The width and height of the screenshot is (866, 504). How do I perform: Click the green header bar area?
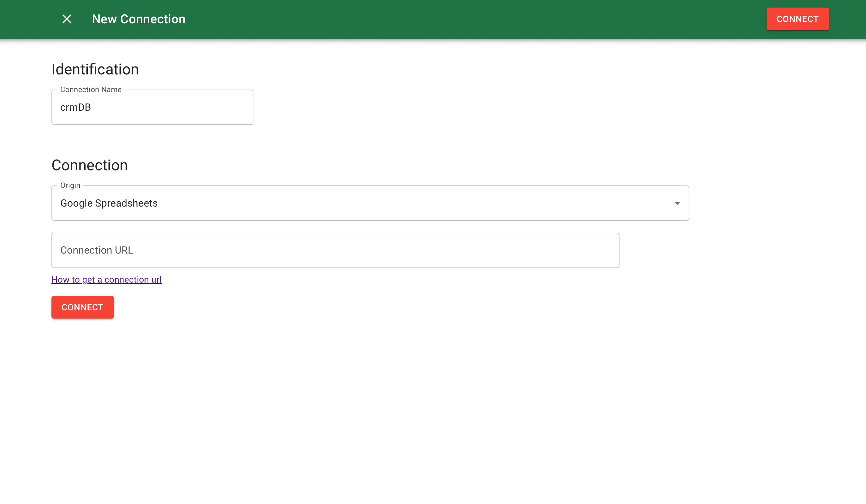(433, 19)
